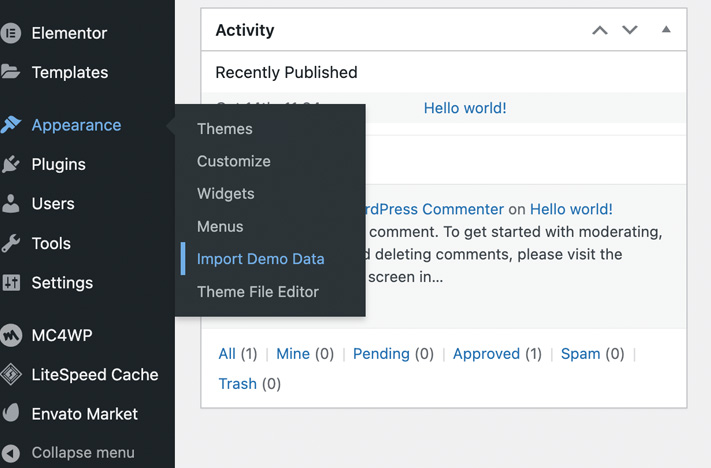Image resolution: width=711 pixels, height=468 pixels.
Task: Open the LiteSpeed Cache menu label
Action: click(x=95, y=375)
